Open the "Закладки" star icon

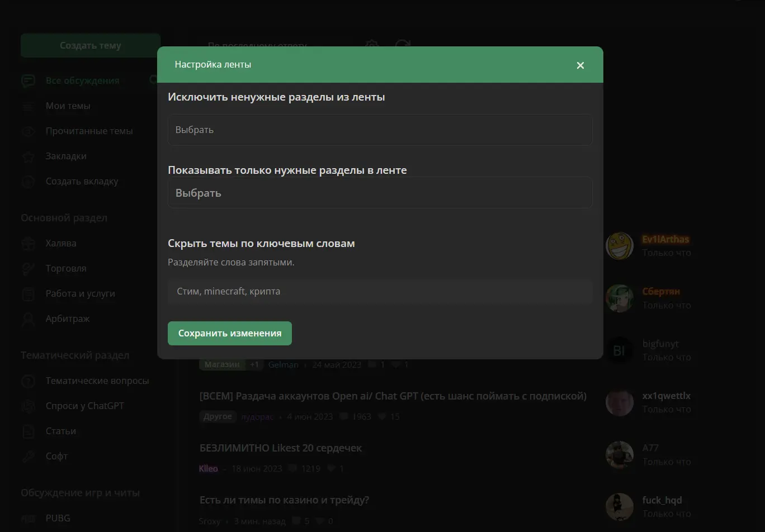point(29,156)
